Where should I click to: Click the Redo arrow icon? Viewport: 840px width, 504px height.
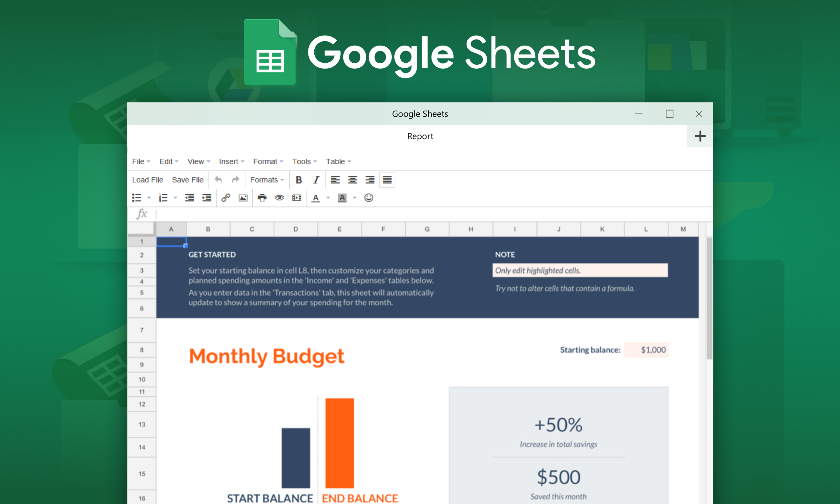(235, 180)
